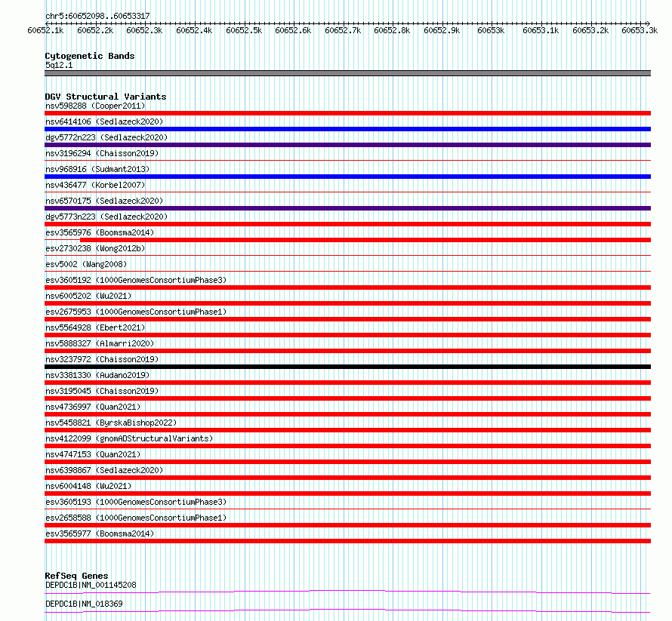Screen dimensions: 672x621
Task: Select nsv968916 (Sudmant2013) label
Action: point(97,169)
